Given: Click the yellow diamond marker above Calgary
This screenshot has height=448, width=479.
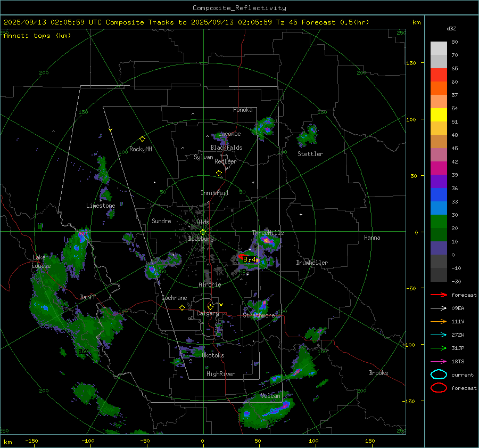Looking at the screenshot, I should click(x=210, y=307).
